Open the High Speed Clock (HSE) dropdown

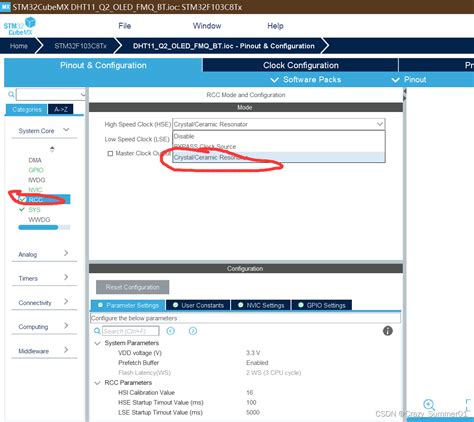point(279,124)
